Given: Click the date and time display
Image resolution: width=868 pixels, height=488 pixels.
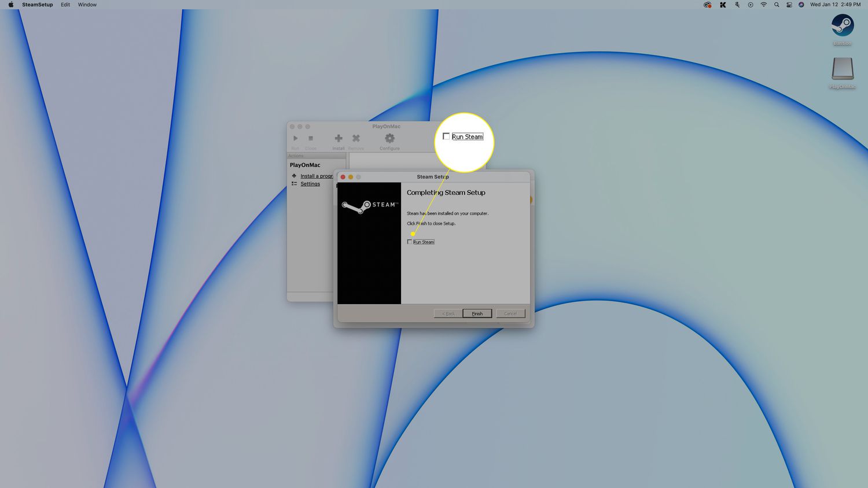Looking at the screenshot, I should click(834, 5).
